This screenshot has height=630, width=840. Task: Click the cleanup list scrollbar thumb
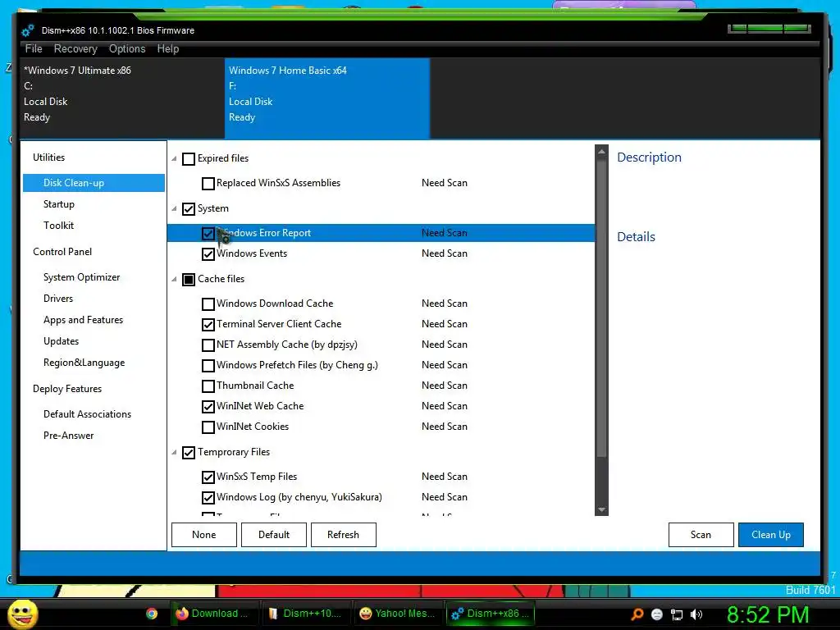click(x=601, y=307)
